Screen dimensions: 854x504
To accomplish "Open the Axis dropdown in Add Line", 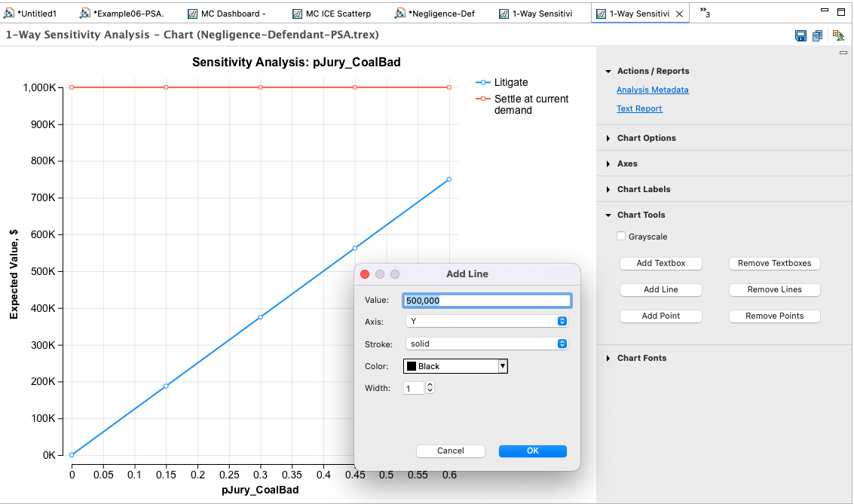I will (x=486, y=322).
